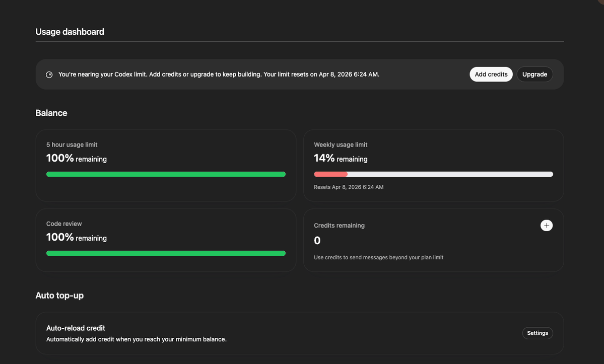Viewport: 604px width, 364px height.
Task: Click the 'Auto-reload credit' title
Action: tap(76, 328)
